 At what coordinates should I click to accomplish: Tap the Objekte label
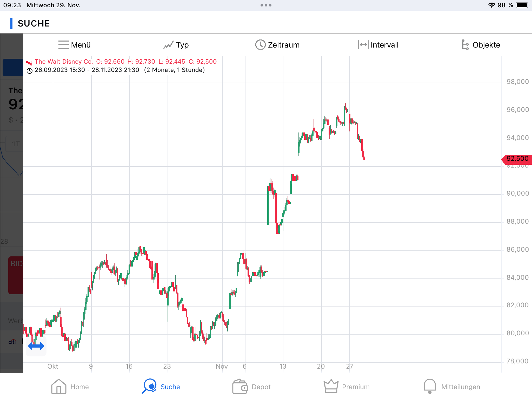pos(486,45)
